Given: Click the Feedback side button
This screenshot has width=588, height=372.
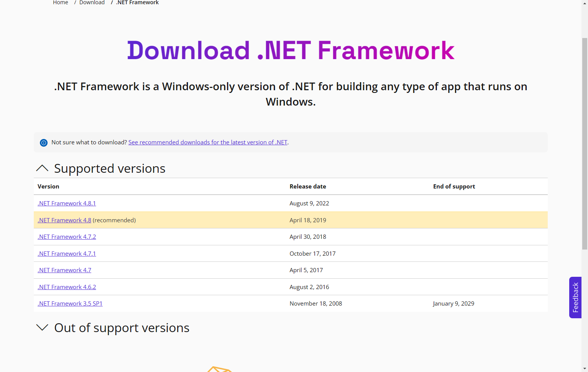Looking at the screenshot, I should point(575,298).
